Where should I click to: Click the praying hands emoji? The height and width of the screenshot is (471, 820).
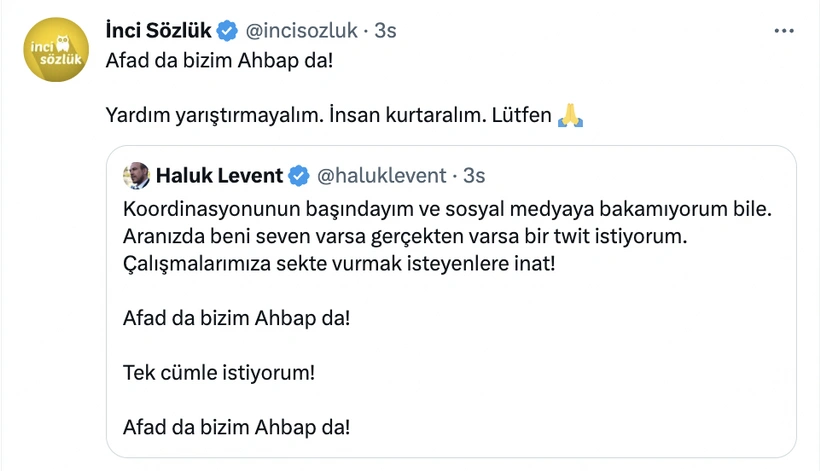pos(571,116)
